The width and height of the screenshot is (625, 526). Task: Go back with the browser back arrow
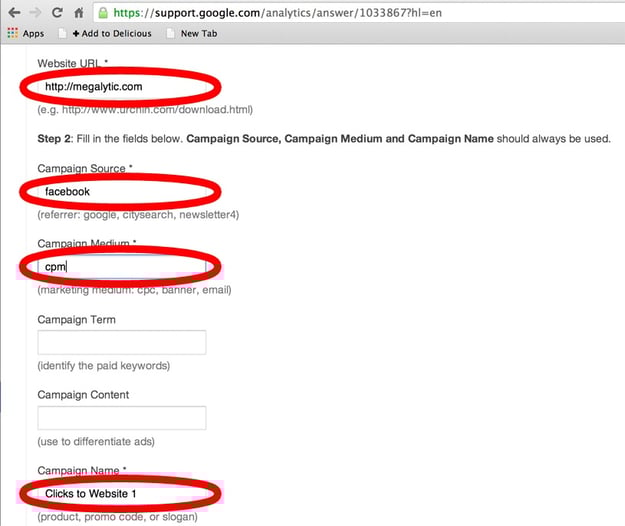pyautogui.click(x=14, y=13)
